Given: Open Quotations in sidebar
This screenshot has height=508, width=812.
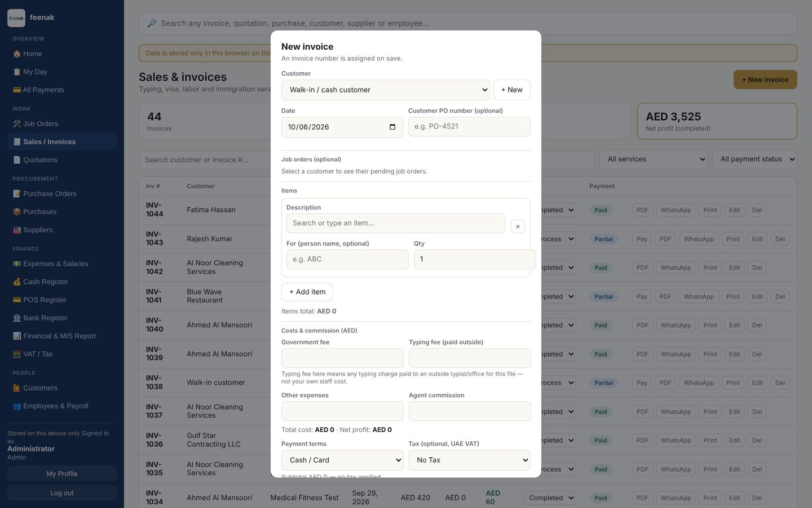Looking at the screenshot, I should tap(62, 160).
